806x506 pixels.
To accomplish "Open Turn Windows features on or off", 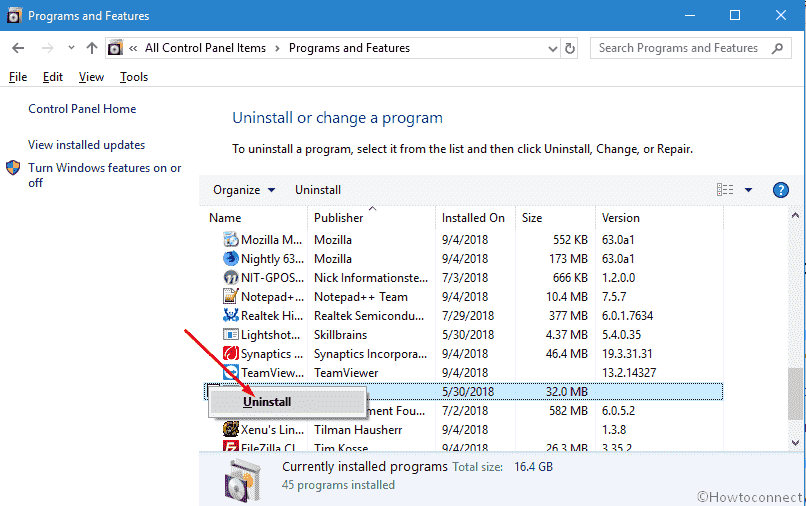I will [x=104, y=175].
